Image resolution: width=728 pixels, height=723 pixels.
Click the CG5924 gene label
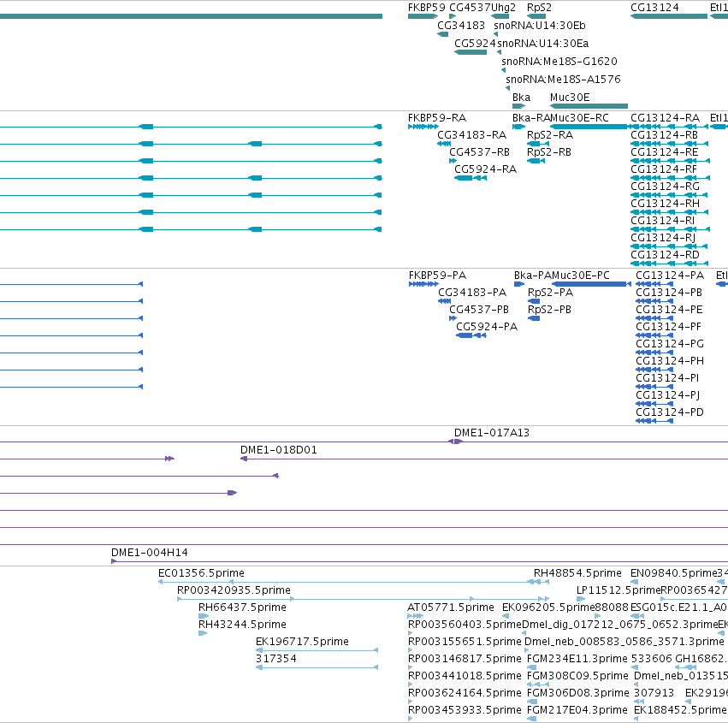(x=475, y=43)
